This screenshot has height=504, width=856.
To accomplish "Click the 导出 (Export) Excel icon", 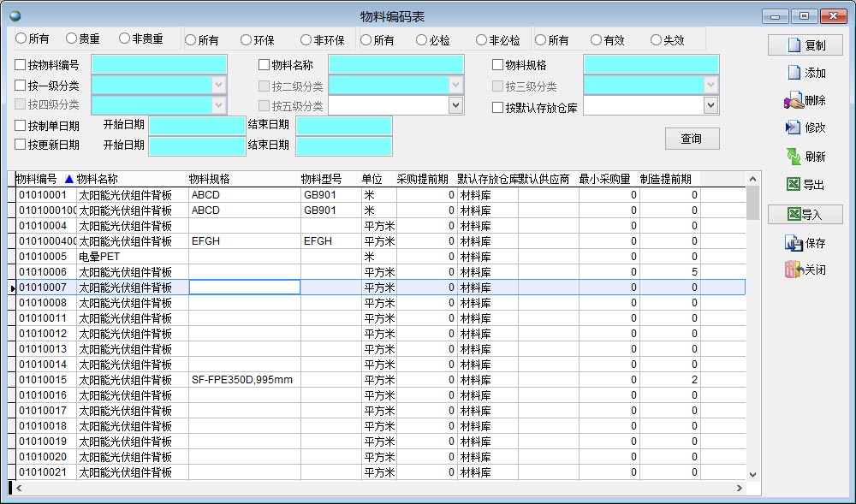I will (794, 185).
